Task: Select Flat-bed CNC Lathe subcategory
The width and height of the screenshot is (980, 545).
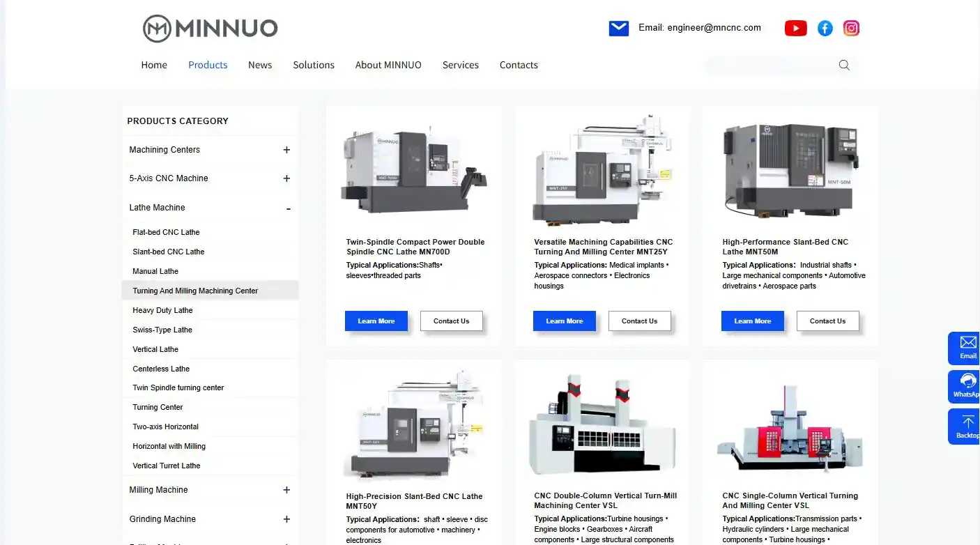Action: [x=166, y=232]
